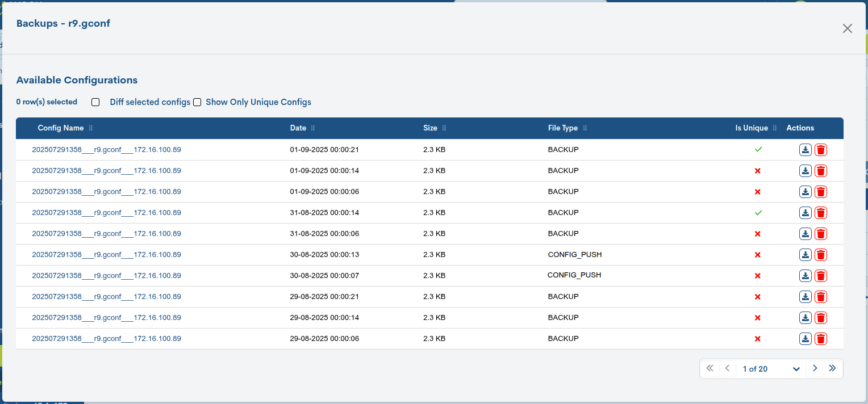Open the page selector showing 1 of 20
868x404 pixels.
[x=770, y=368]
